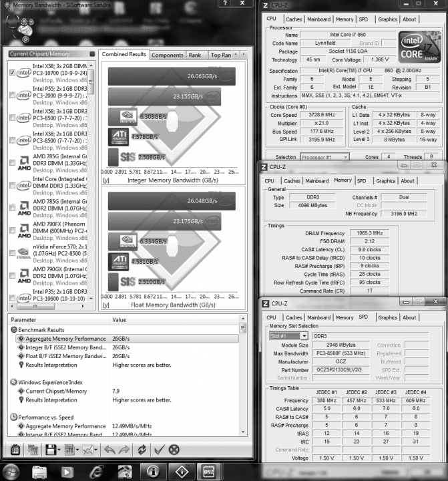This screenshot has width=448, height=481.
Task: Click the line graph view icon
Action: coord(87,450)
